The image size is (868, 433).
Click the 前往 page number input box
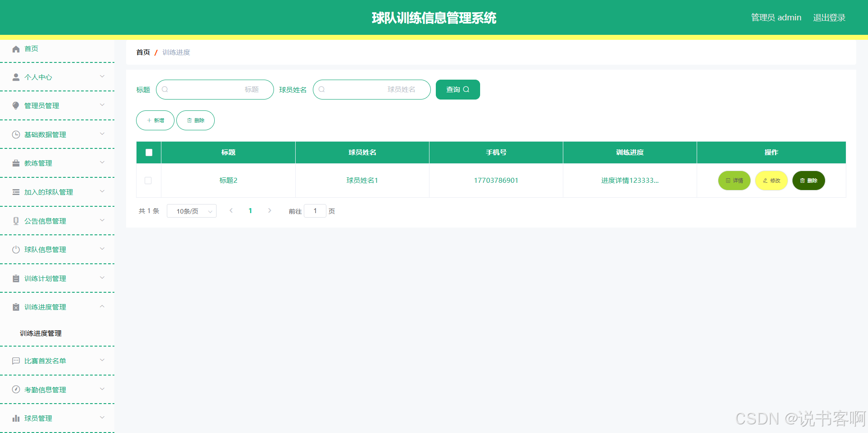tap(315, 211)
